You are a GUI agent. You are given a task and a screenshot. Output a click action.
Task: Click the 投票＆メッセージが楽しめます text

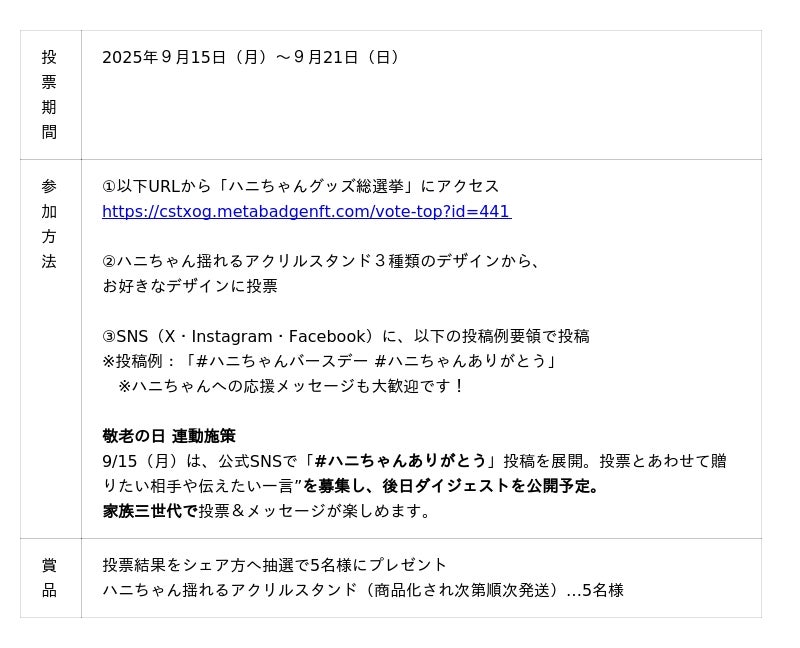click(x=316, y=511)
